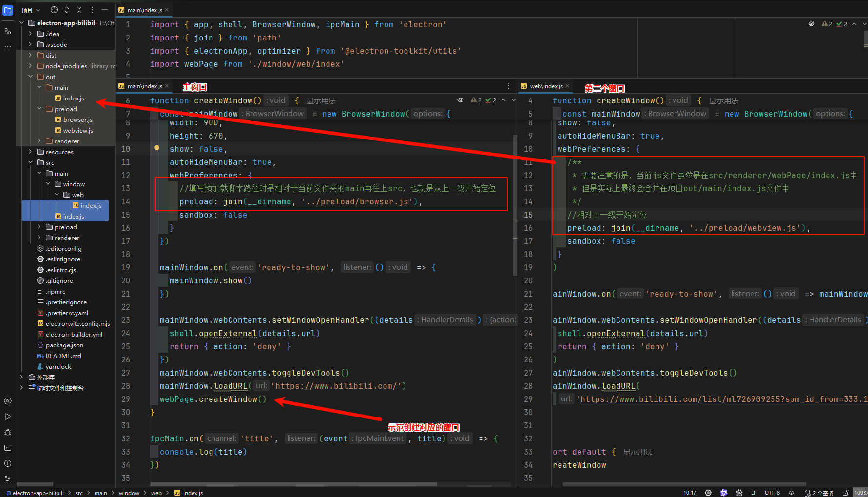Viewport: 868px width, 497px height.
Task: Click the web editor horizontal scrollbar
Action: click(684, 484)
